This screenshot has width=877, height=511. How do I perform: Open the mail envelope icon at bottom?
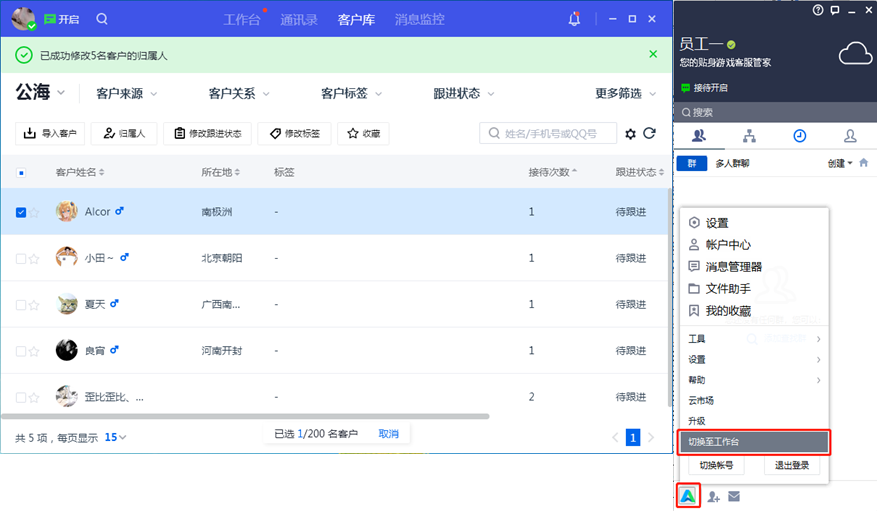(734, 496)
